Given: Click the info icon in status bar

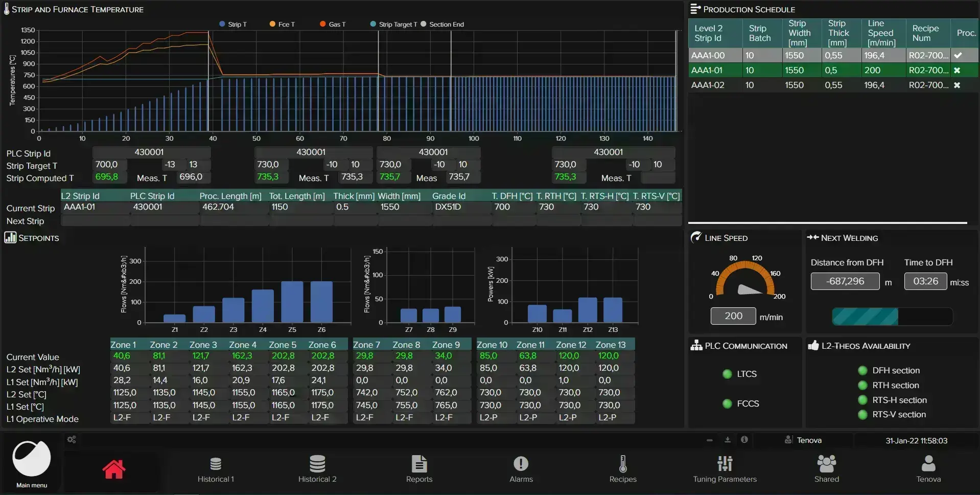Looking at the screenshot, I should pyautogui.click(x=744, y=440).
